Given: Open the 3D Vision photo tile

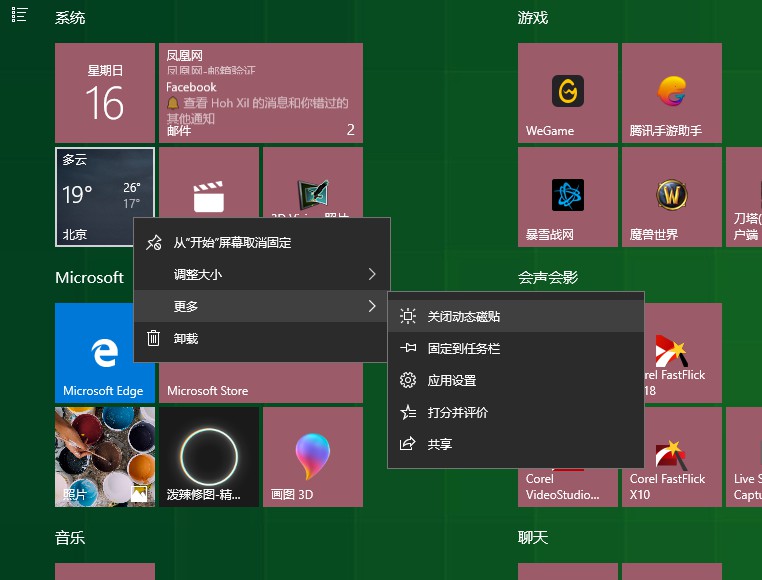Looking at the screenshot, I should (313, 182).
